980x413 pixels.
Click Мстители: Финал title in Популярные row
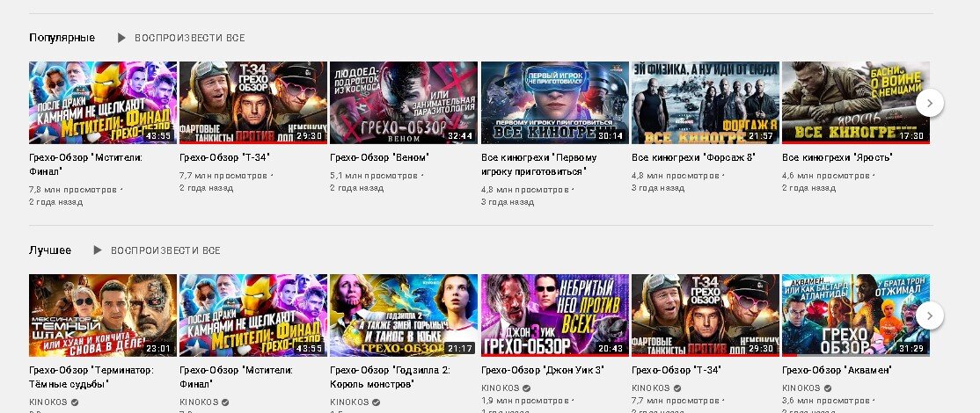tap(85, 164)
